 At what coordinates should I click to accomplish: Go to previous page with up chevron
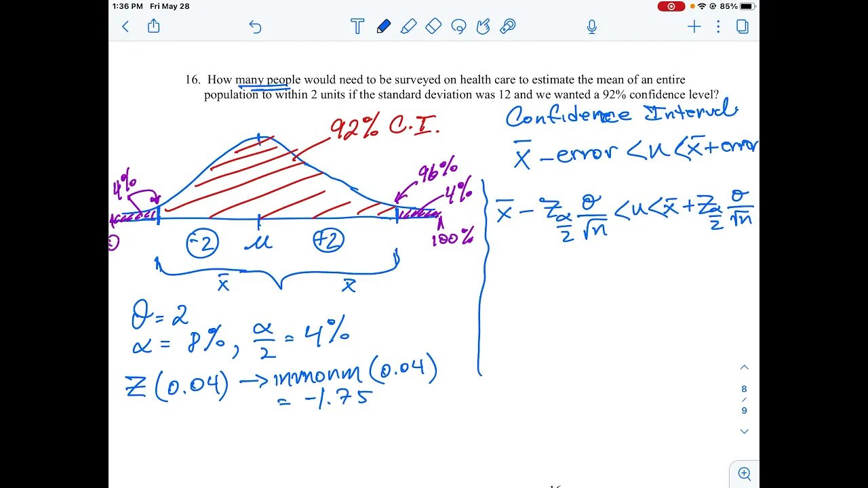pos(744,367)
